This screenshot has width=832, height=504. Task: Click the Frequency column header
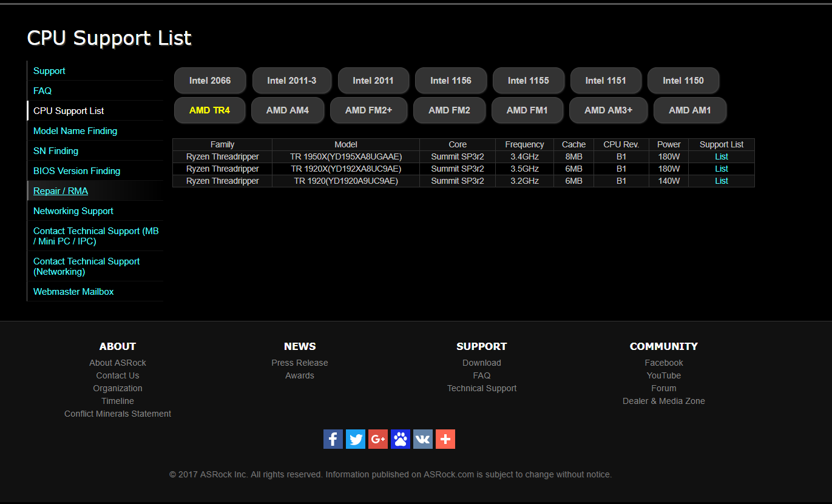click(524, 144)
